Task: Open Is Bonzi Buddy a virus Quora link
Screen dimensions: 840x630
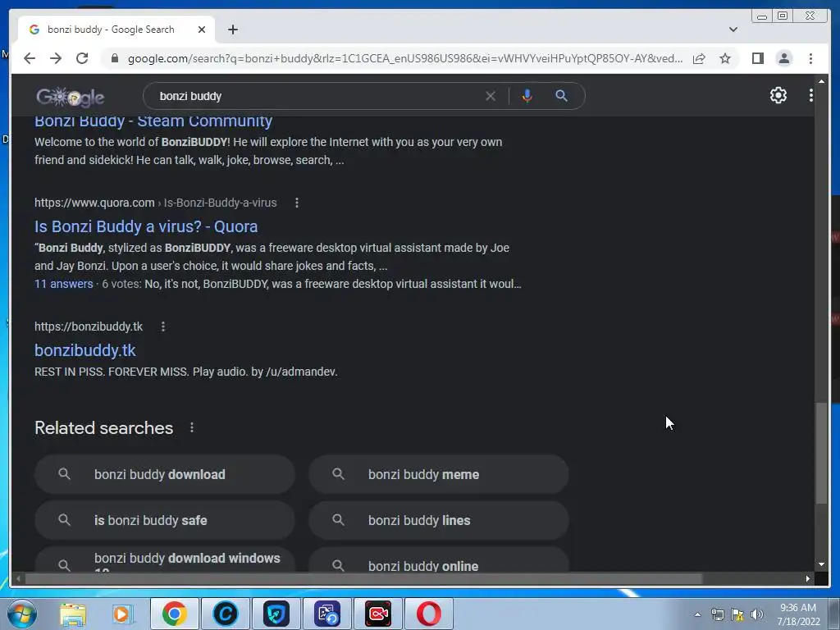Action: pyautogui.click(x=146, y=226)
